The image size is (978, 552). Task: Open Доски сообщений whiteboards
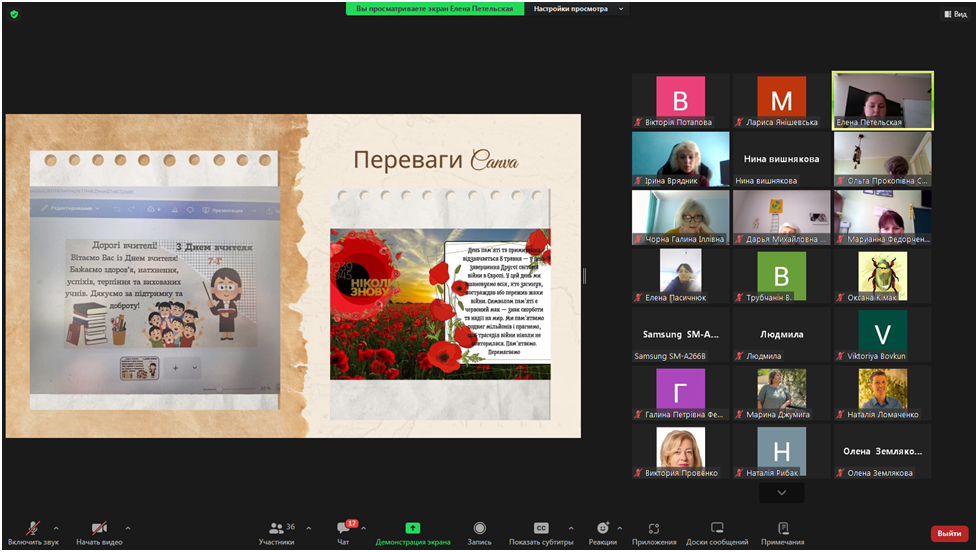(x=716, y=529)
